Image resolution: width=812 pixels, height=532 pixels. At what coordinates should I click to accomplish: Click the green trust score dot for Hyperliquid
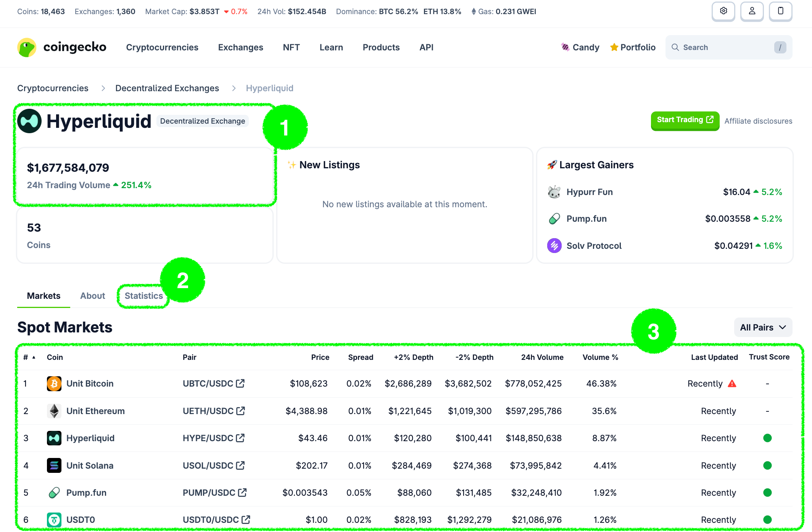(767, 438)
